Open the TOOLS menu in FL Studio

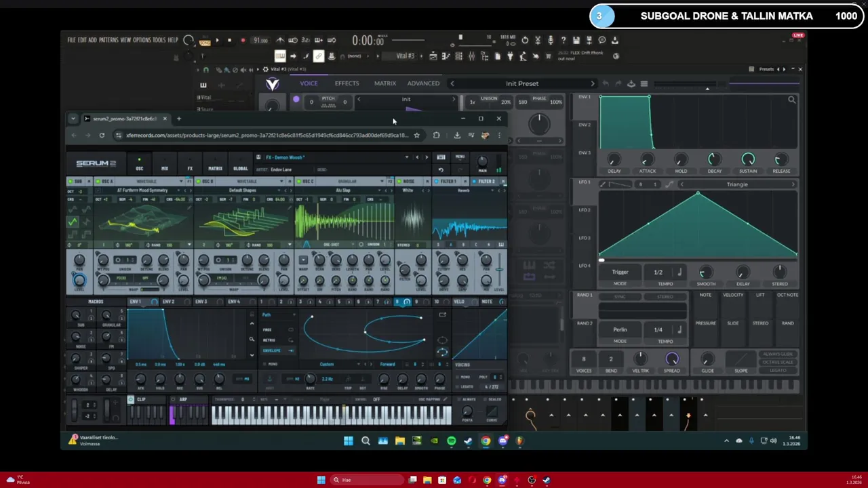[x=159, y=40]
